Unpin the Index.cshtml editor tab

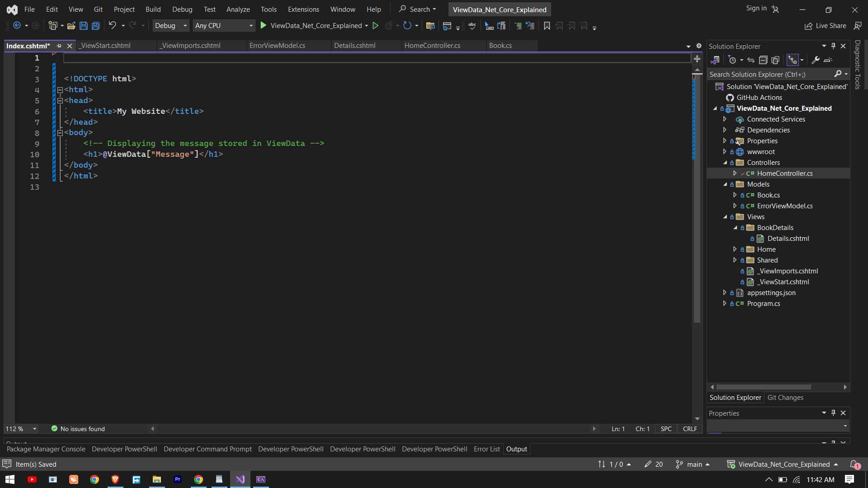click(x=59, y=46)
